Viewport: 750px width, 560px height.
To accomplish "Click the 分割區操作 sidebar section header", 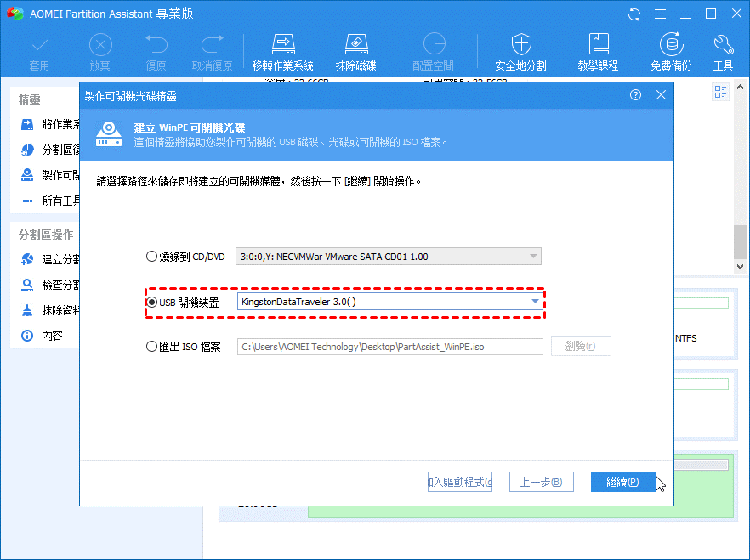I will (46, 235).
